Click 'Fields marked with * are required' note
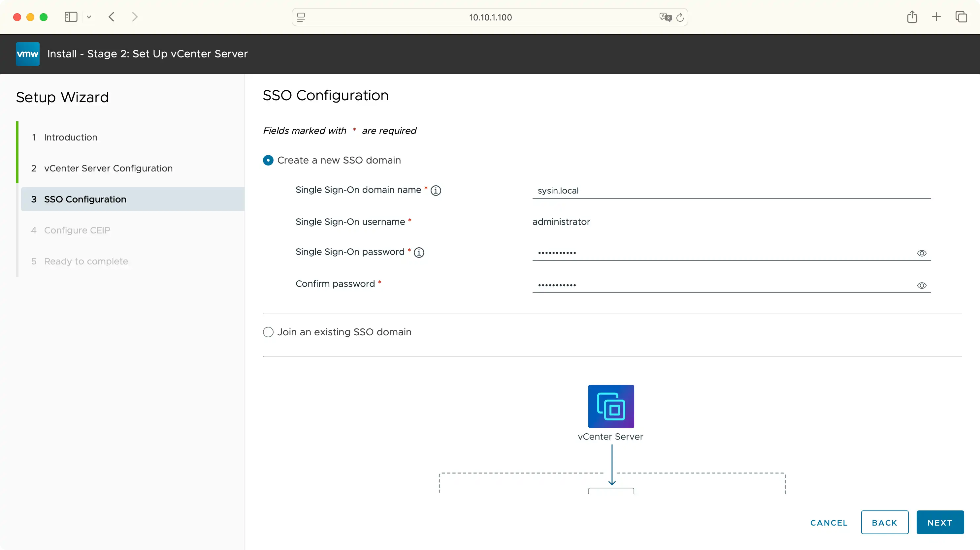 point(339,131)
